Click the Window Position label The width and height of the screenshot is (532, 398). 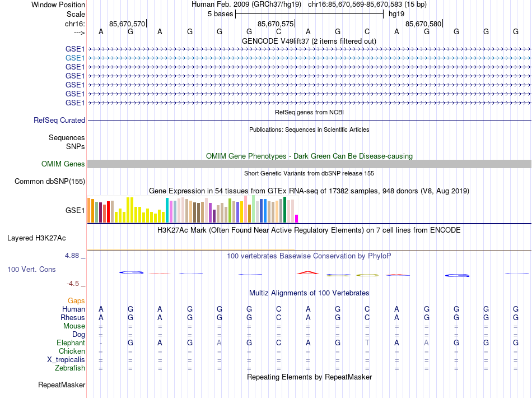[x=58, y=5]
